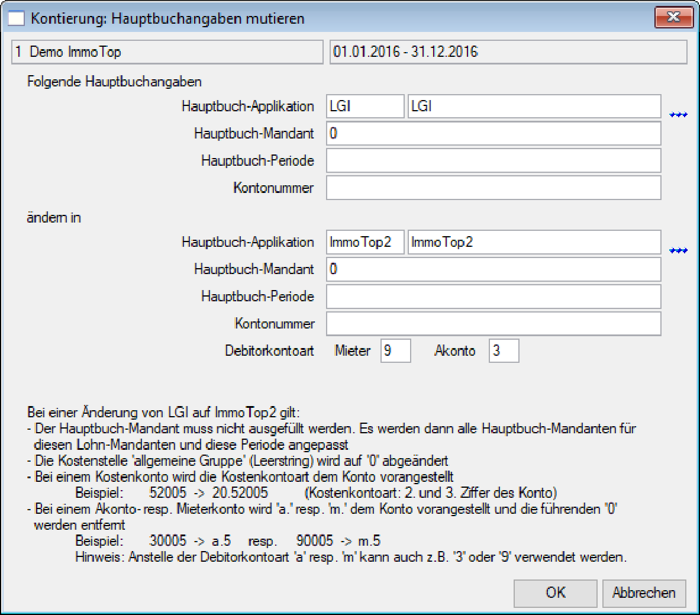Click the Debitorkontoart label
Image resolution: width=700 pixels, height=615 pixels.
[269, 350]
